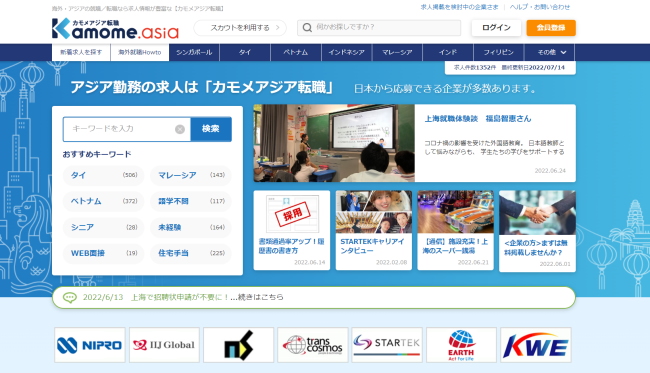650x373 pixels.
Task: Select the マレーシア menu item
Action: [397, 53]
